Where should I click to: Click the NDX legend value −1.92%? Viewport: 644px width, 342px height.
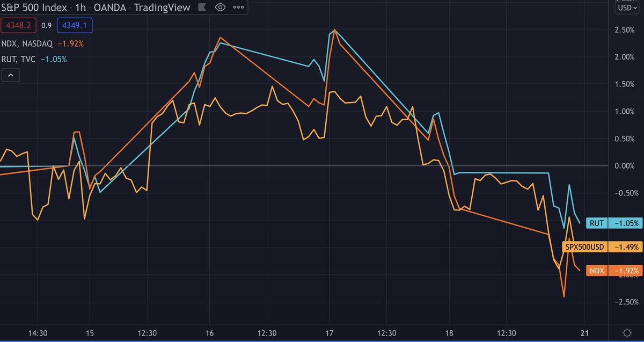click(x=71, y=43)
